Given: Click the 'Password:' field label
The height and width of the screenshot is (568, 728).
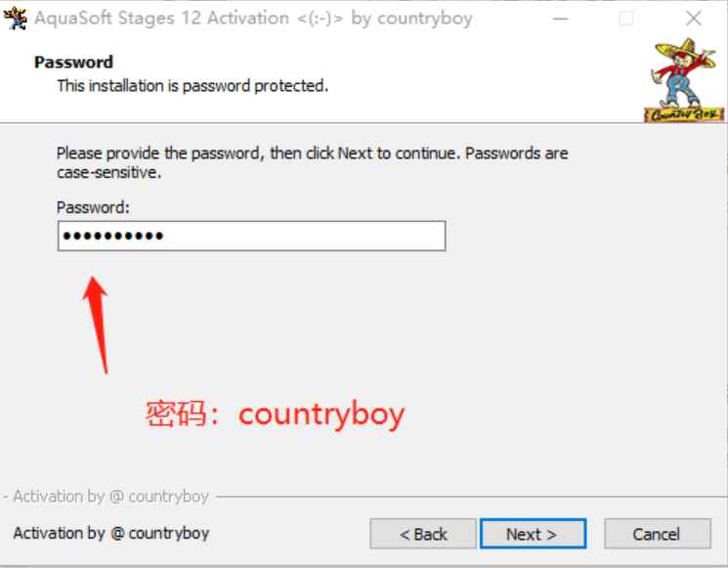Looking at the screenshot, I should pos(93,207).
